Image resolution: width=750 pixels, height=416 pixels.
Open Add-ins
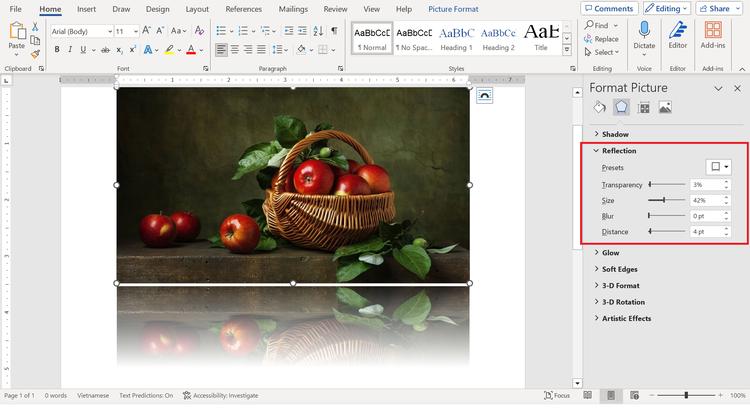[713, 35]
